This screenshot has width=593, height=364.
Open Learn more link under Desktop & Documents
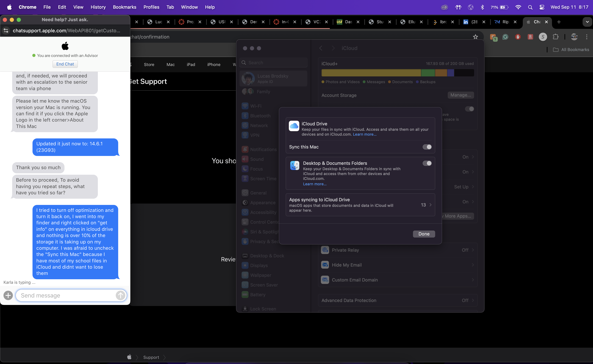coord(315,184)
